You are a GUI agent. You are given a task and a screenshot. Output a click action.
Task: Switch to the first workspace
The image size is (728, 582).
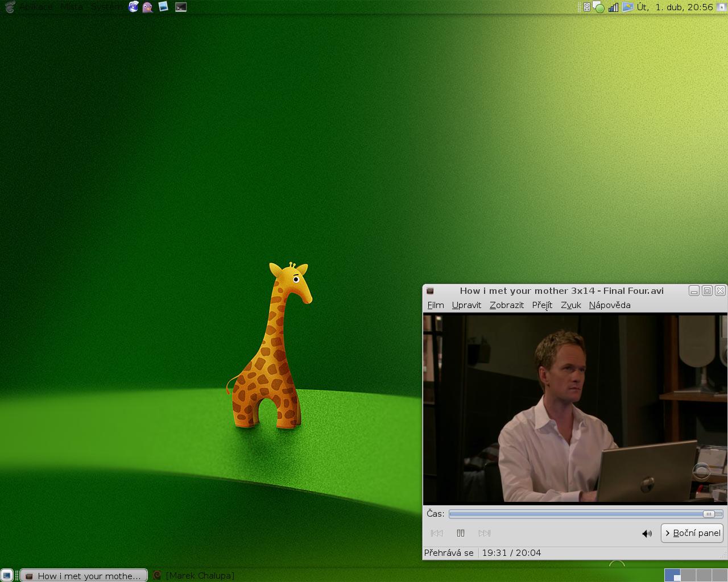672,575
